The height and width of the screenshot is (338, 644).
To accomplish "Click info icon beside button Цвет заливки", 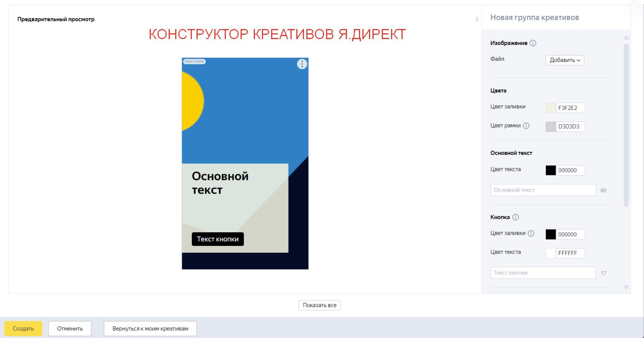I will [x=531, y=233].
